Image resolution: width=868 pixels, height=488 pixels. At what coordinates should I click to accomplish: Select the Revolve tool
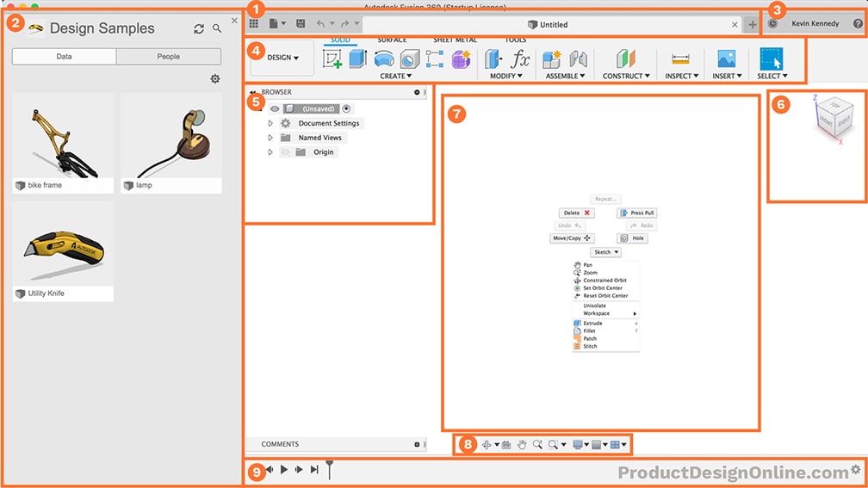384,59
